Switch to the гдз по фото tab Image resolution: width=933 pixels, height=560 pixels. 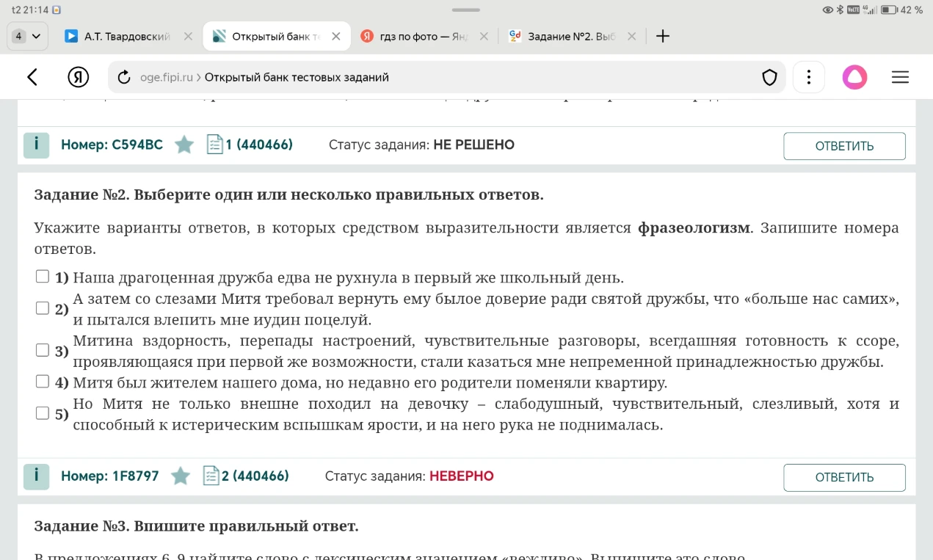point(414,36)
